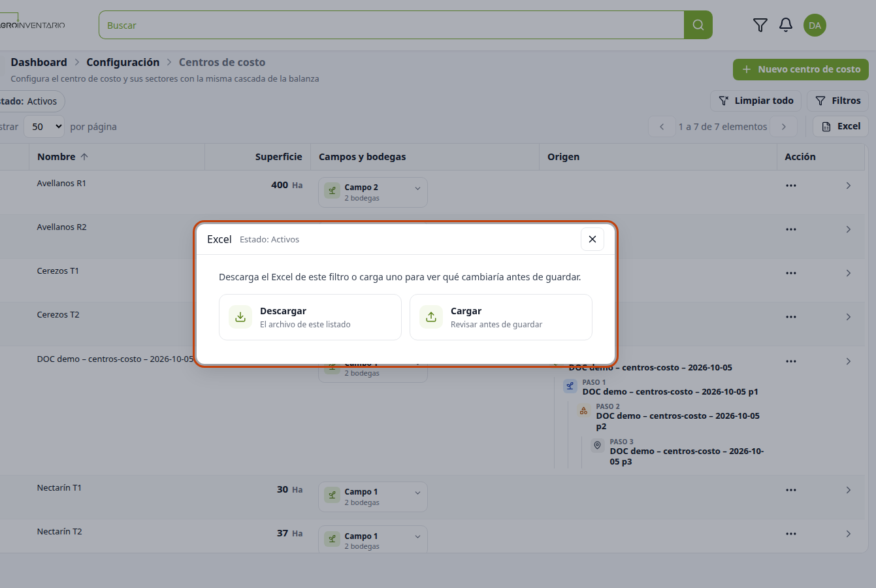The image size is (876, 588).
Task: Click the 400 Ha surface value
Action: point(287,185)
